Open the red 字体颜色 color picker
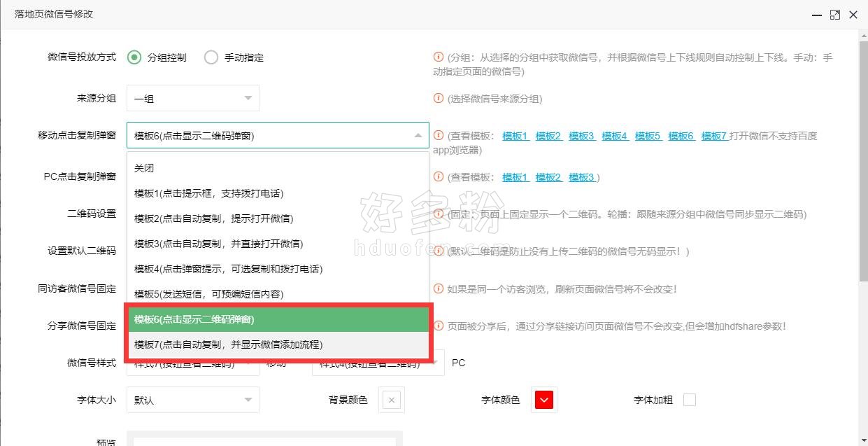Image resolution: width=868 pixels, height=446 pixels. click(544, 400)
